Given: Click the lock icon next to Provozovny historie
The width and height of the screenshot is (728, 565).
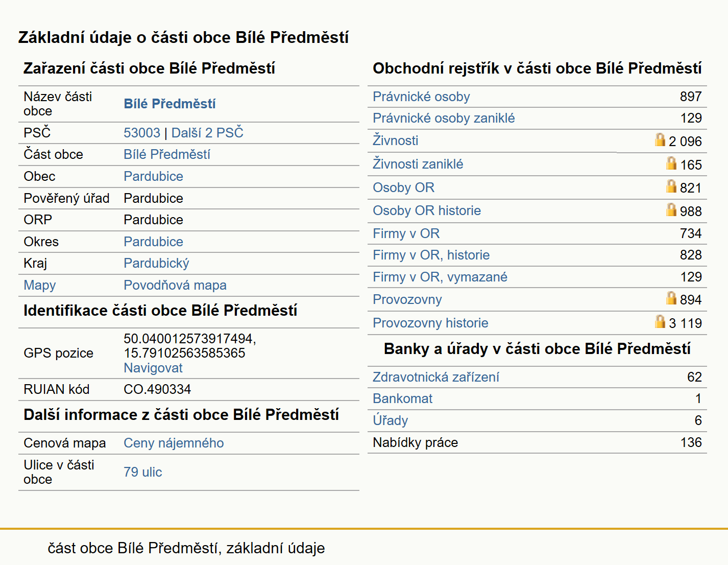Looking at the screenshot, I should point(660,321).
